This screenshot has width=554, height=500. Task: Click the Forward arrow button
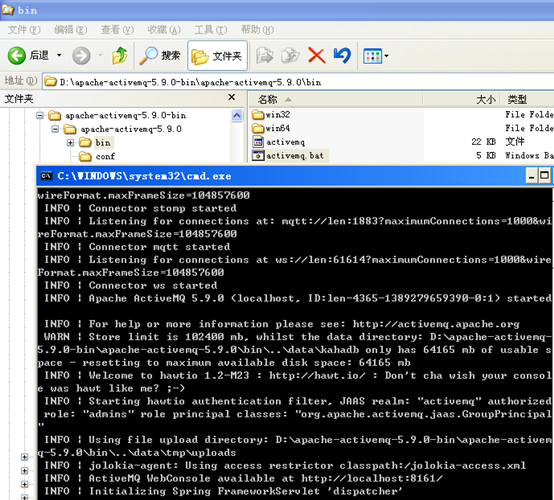click(x=81, y=56)
